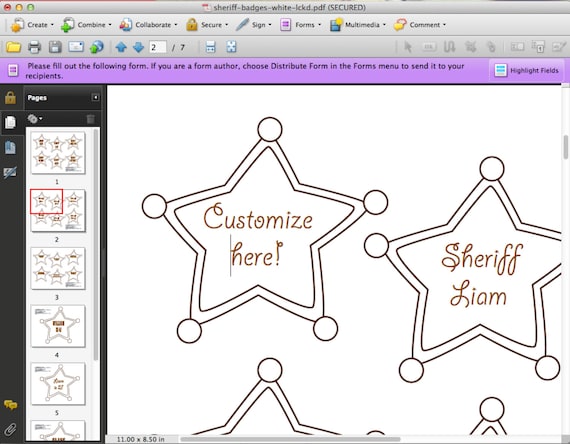Go to next page with down arrow
Viewport: 570px width, 444px height.
pos(138,47)
